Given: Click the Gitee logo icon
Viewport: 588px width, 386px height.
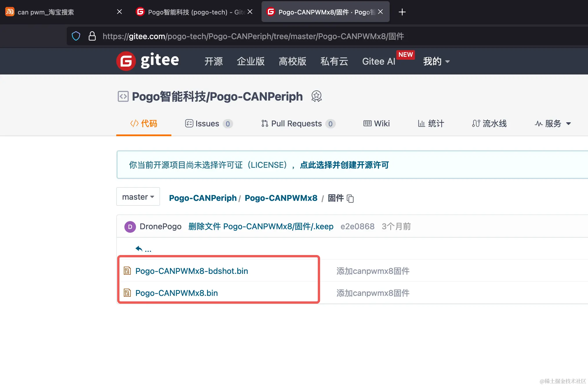Looking at the screenshot, I should 126,61.
